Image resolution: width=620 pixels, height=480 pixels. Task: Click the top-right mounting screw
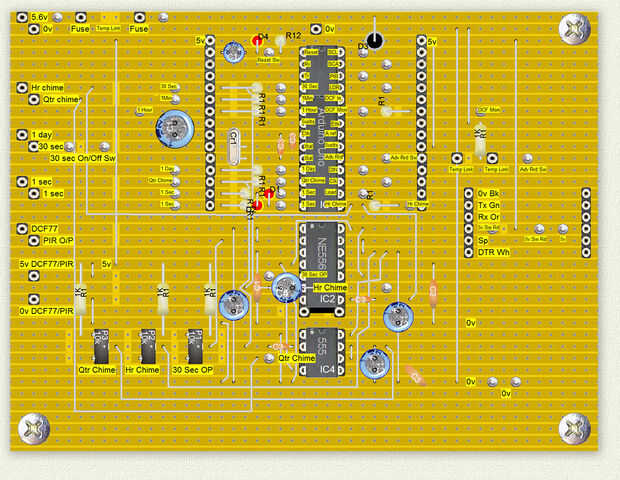coord(575,28)
